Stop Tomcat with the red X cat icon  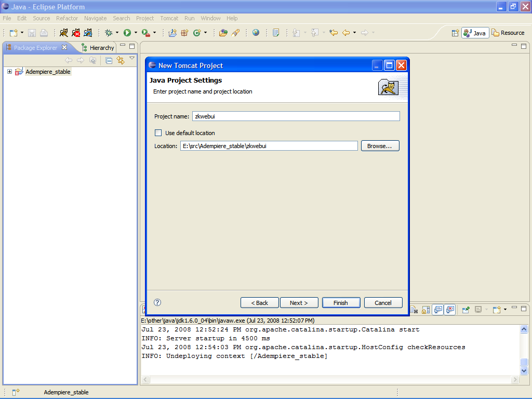[x=76, y=33]
